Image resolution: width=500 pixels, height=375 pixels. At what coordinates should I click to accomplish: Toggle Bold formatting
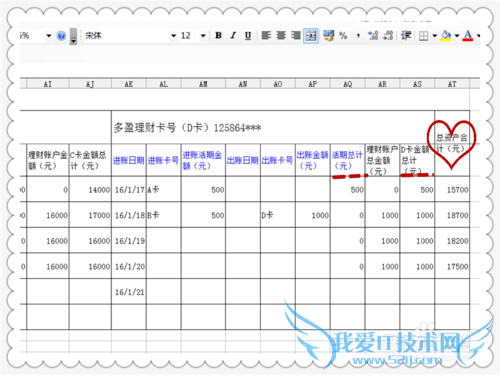218,35
